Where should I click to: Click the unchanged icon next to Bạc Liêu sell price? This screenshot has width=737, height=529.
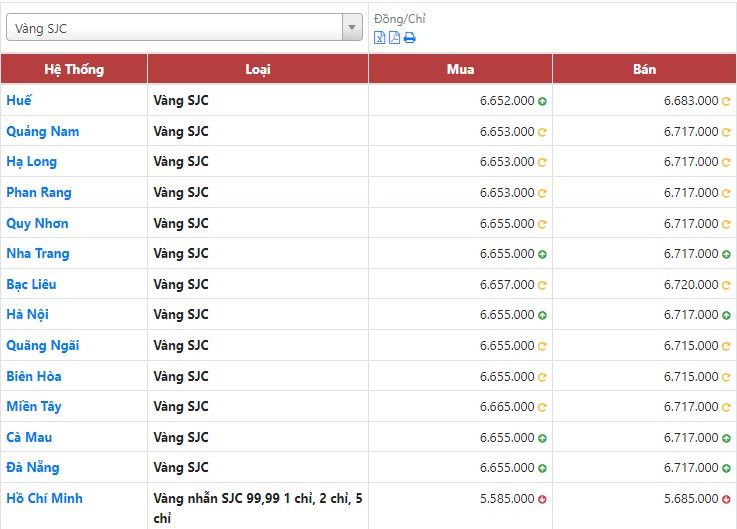[x=726, y=285]
